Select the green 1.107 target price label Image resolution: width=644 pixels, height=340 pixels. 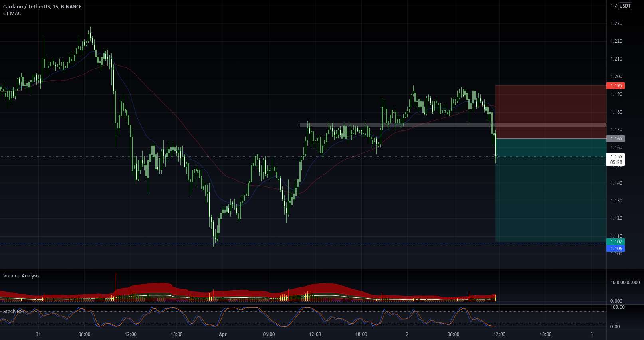coord(616,242)
